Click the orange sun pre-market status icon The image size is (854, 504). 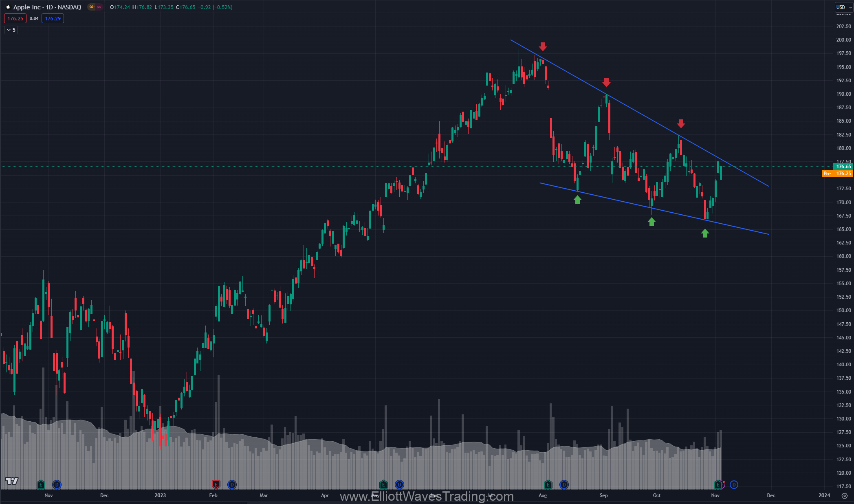(x=92, y=7)
